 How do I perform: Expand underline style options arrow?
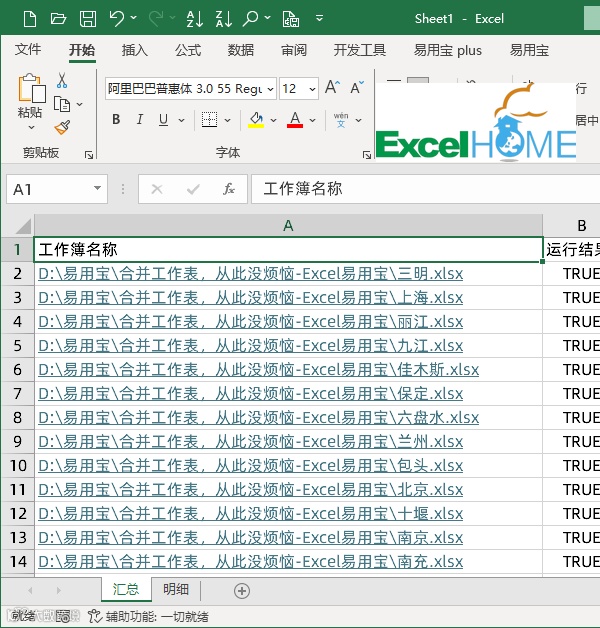(181, 120)
